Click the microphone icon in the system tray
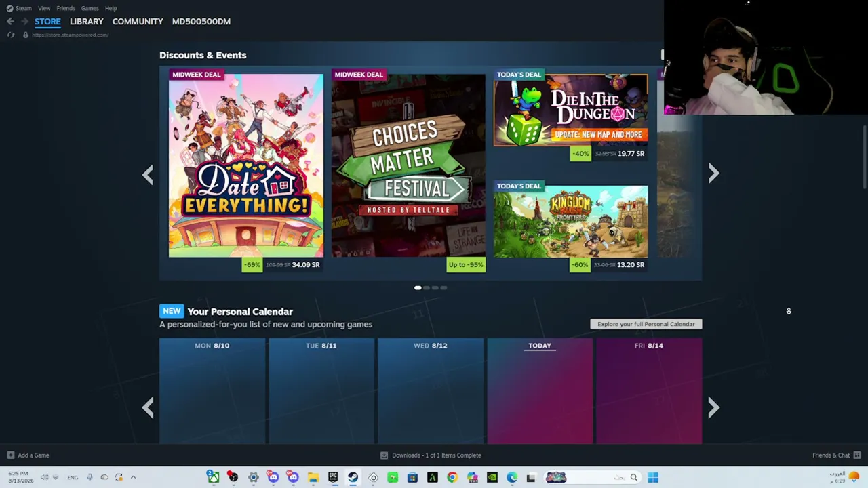The image size is (868, 488). pos(90,477)
